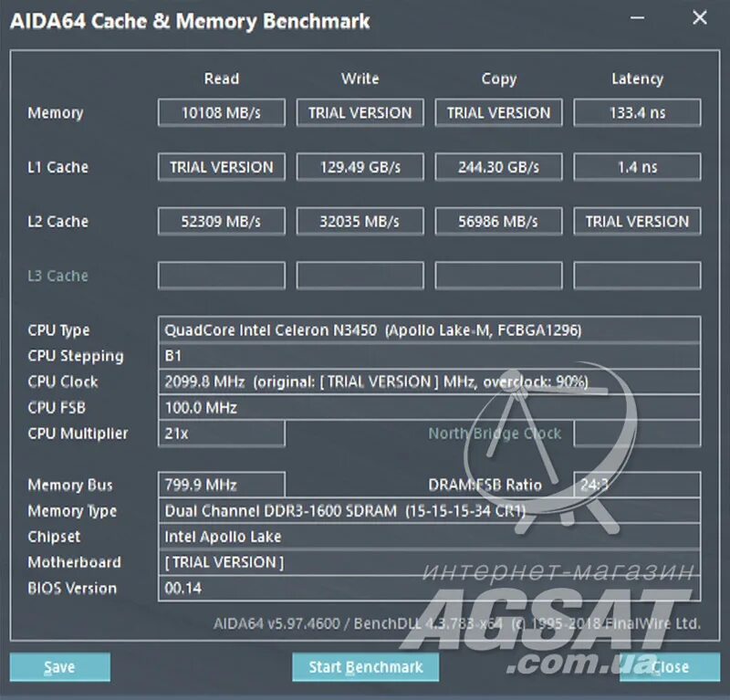Click the Start Benchmark button
The width and height of the screenshot is (730, 700).
pyautogui.click(x=366, y=667)
